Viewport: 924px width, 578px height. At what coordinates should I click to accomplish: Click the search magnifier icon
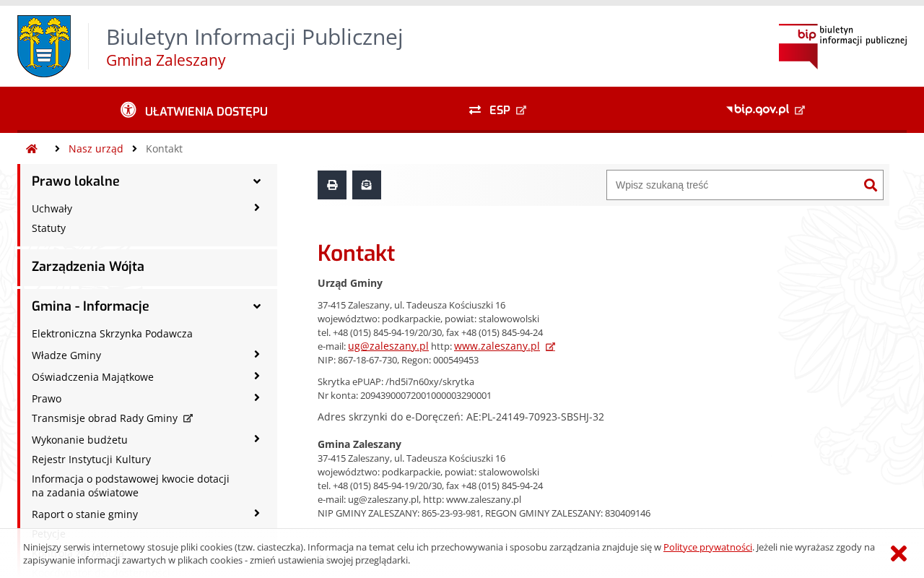point(871,185)
